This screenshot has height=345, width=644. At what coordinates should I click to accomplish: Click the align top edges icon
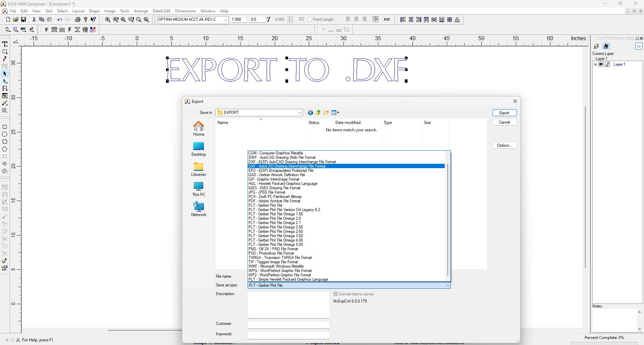click(x=426, y=20)
